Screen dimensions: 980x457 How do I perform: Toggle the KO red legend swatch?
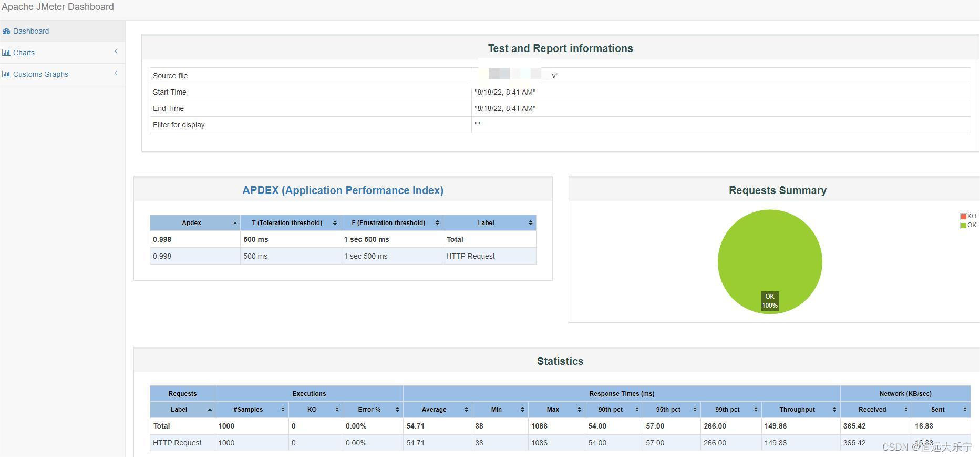[x=964, y=216]
